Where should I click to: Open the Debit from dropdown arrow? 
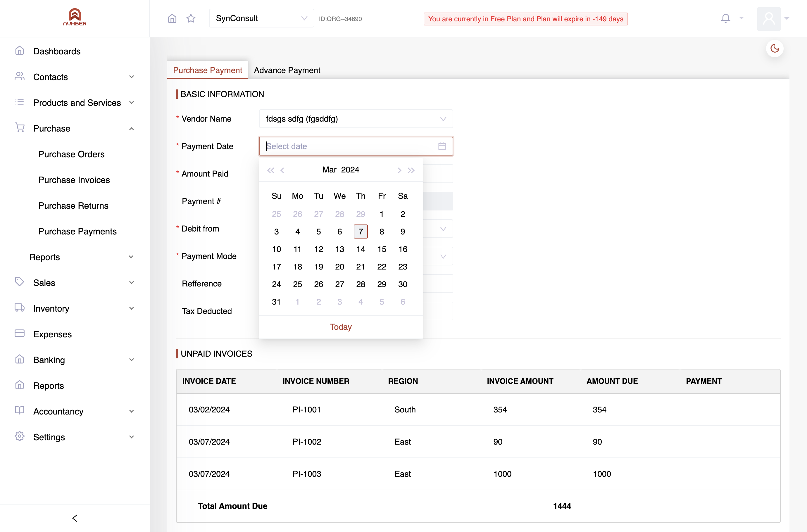point(443,229)
